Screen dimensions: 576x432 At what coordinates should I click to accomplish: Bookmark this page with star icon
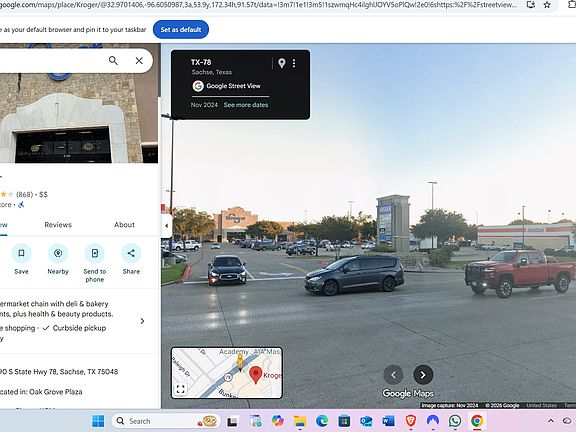coord(547,5)
